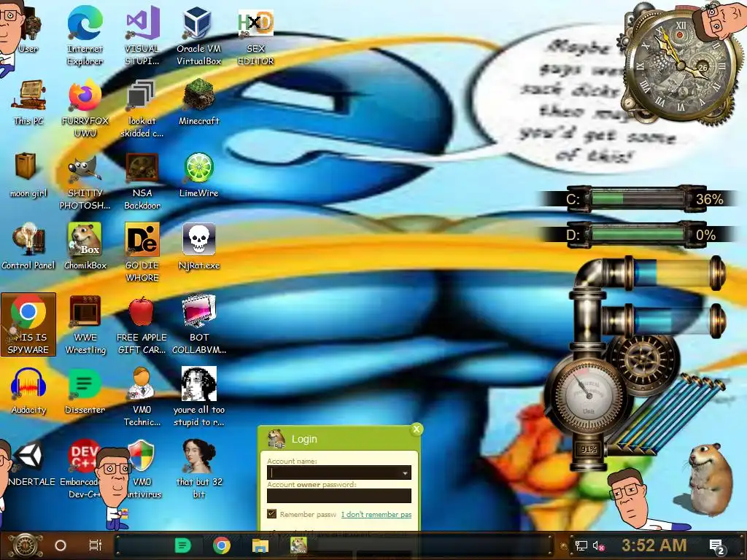This screenshot has width=747, height=560.
Task: Open the GO DIE WHORE icon
Action: tap(142, 252)
